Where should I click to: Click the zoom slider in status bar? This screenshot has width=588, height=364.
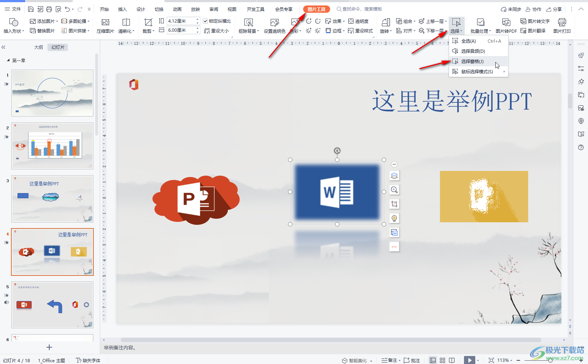click(550, 360)
